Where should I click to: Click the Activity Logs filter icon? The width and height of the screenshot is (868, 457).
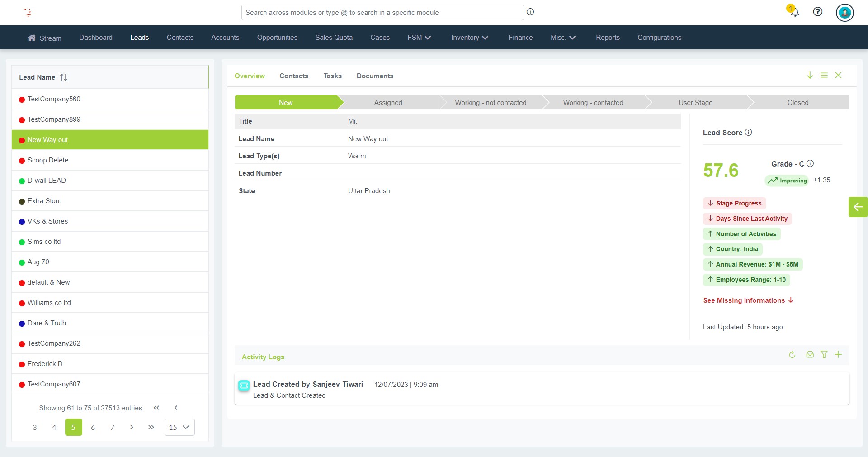[x=824, y=355]
